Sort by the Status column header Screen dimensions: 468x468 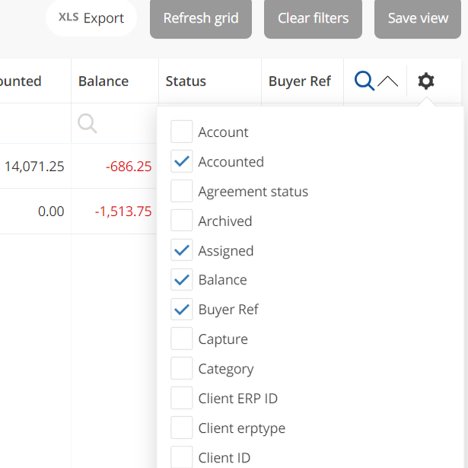(186, 81)
